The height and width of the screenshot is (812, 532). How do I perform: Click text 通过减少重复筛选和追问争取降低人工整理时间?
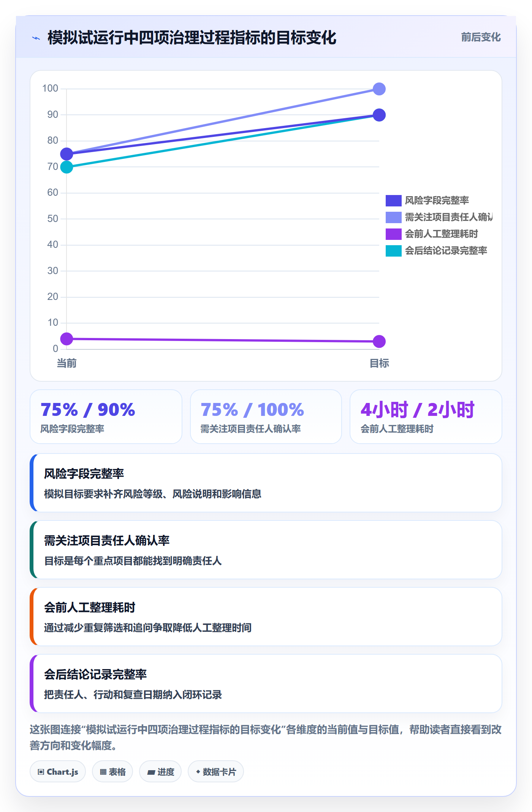click(148, 628)
